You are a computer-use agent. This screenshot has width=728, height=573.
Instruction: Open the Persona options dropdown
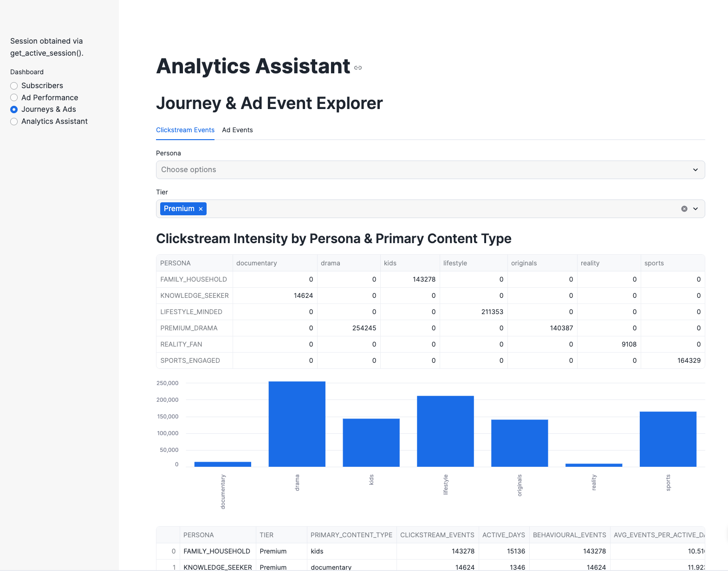[x=430, y=170]
